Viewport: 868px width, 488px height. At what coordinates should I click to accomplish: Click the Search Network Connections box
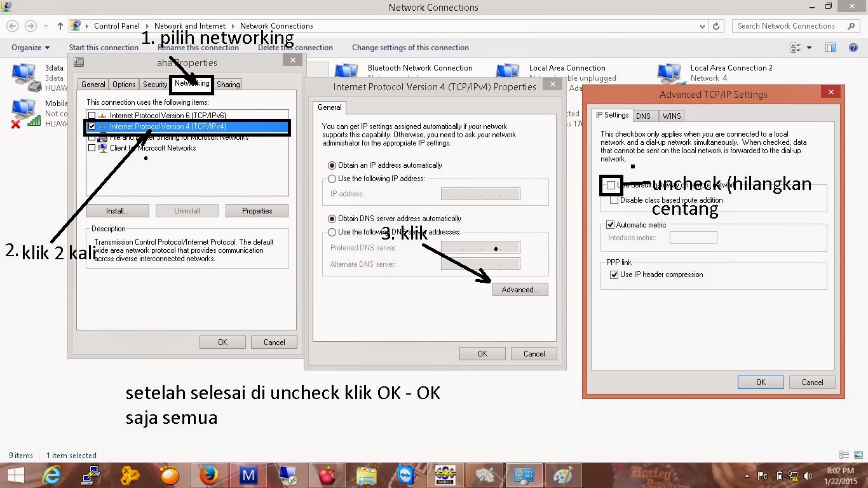point(791,26)
